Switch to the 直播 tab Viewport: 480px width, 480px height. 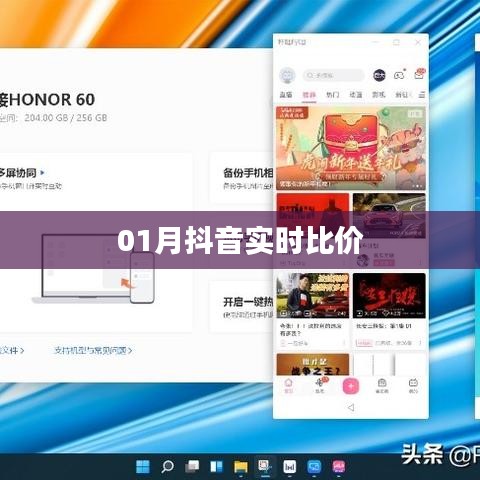pos(286,95)
